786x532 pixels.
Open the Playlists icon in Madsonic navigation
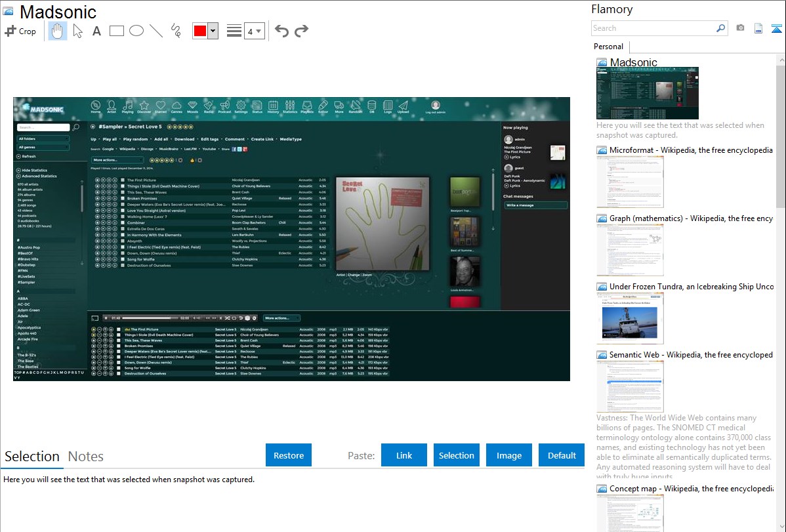click(x=307, y=106)
